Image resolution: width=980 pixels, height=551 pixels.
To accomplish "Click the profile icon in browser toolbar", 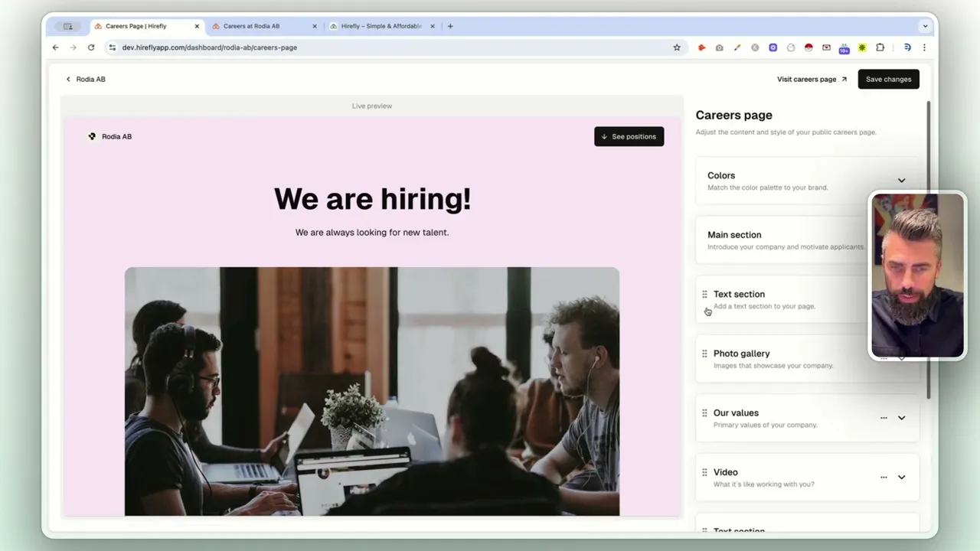I will [907, 47].
